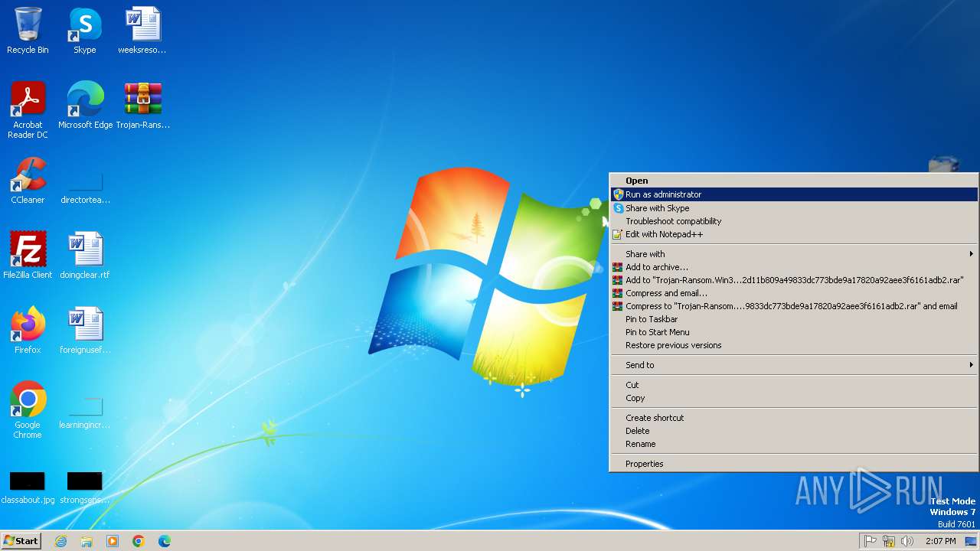Choose Delete in the context menu
The image size is (980, 551).
794,431
